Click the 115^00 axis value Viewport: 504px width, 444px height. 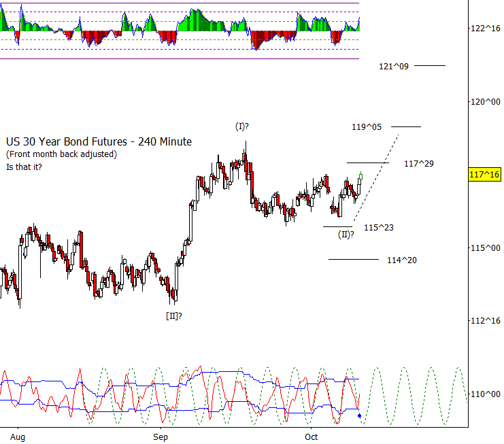486,248
